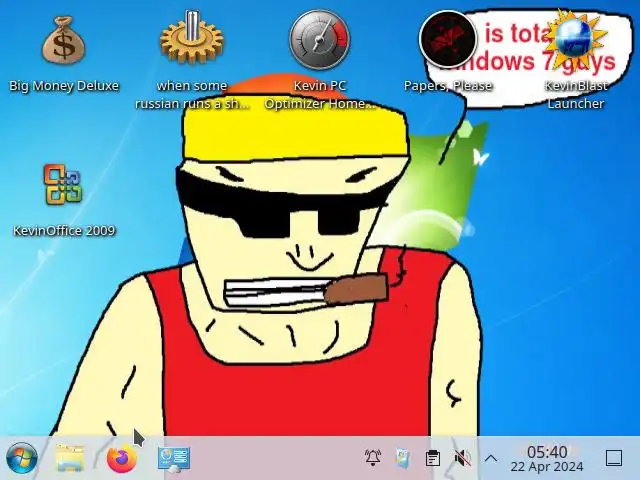Select the 'KevinOffice 2009' label text
The image size is (640, 480).
tap(64, 231)
